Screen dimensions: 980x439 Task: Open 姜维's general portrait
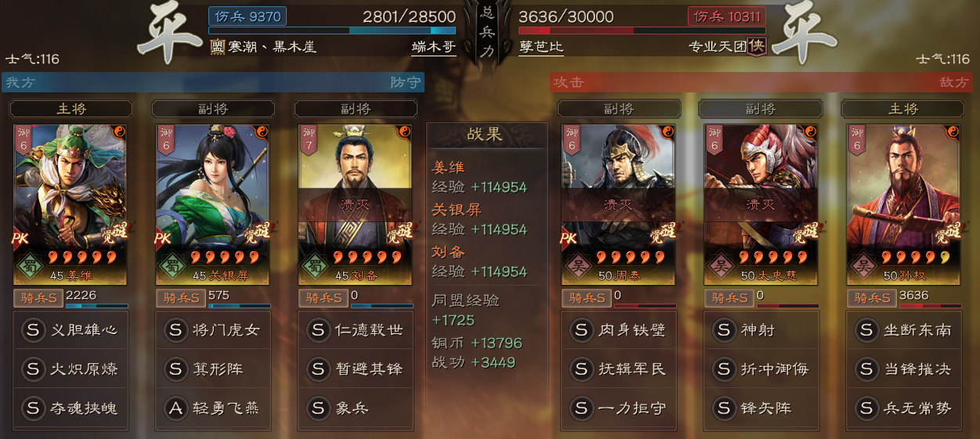[71, 204]
